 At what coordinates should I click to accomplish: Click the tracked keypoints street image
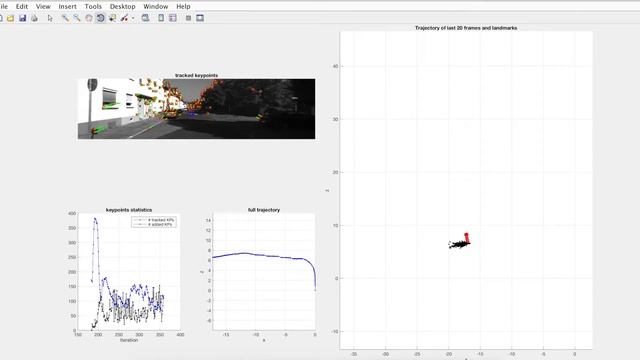196,109
